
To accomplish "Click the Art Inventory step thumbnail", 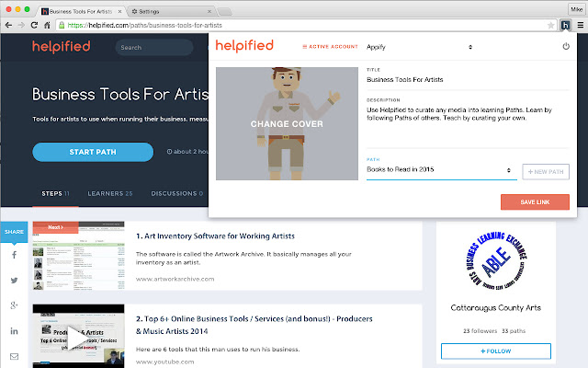I will [78, 256].
